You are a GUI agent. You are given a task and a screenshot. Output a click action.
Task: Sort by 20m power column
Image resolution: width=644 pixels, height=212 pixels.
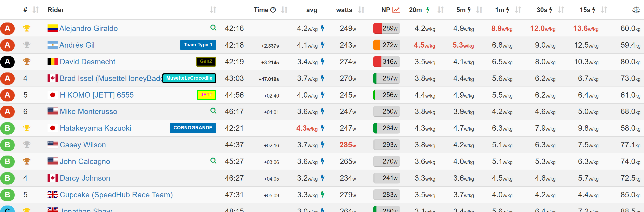(x=440, y=10)
